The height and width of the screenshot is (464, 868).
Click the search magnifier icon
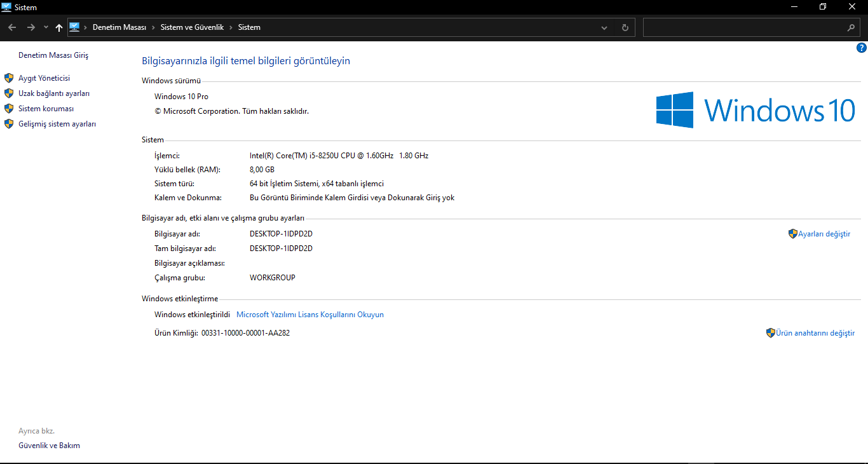851,28
